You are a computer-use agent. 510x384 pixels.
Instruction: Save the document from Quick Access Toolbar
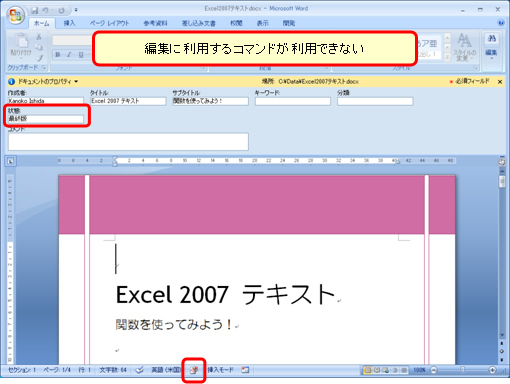[x=35, y=10]
